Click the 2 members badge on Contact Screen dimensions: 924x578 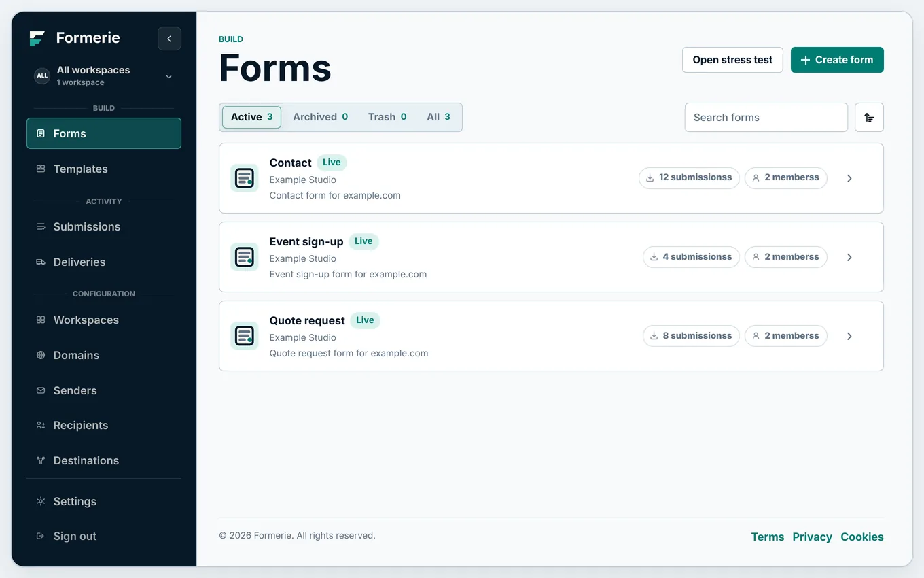tap(786, 177)
